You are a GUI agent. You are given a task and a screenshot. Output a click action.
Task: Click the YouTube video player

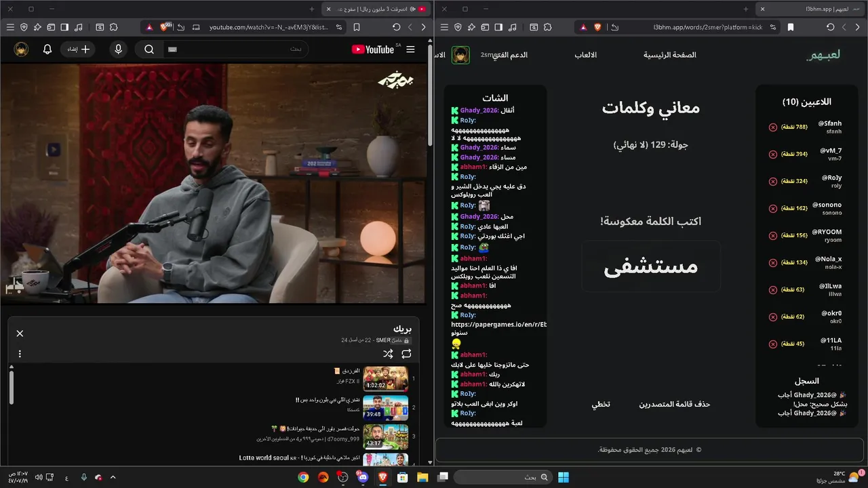[213, 184]
